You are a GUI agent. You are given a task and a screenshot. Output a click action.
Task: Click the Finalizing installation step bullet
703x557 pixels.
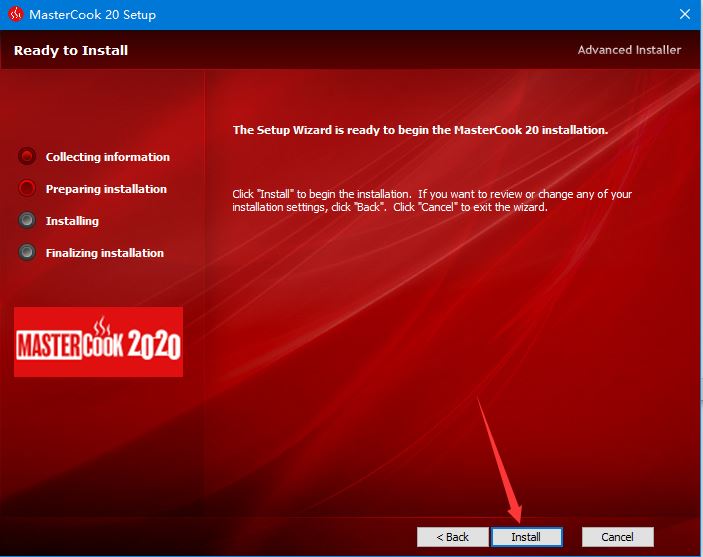point(27,252)
